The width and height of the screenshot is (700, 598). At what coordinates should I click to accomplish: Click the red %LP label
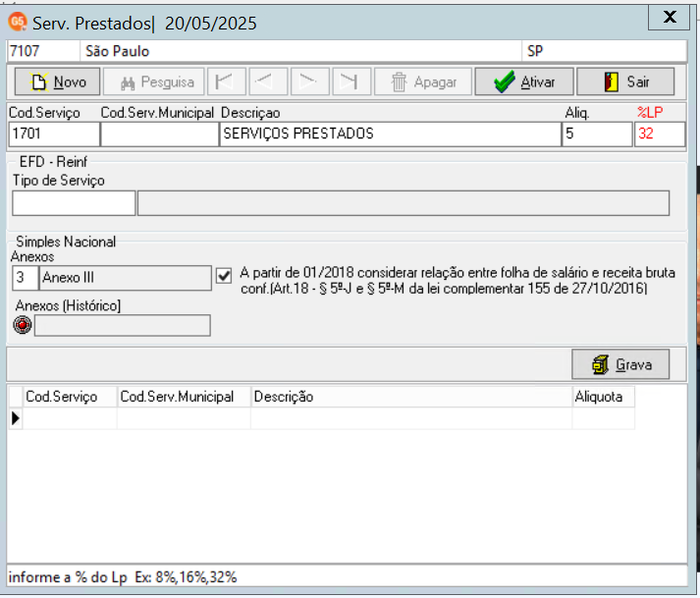pyautogui.click(x=650, y=113)
